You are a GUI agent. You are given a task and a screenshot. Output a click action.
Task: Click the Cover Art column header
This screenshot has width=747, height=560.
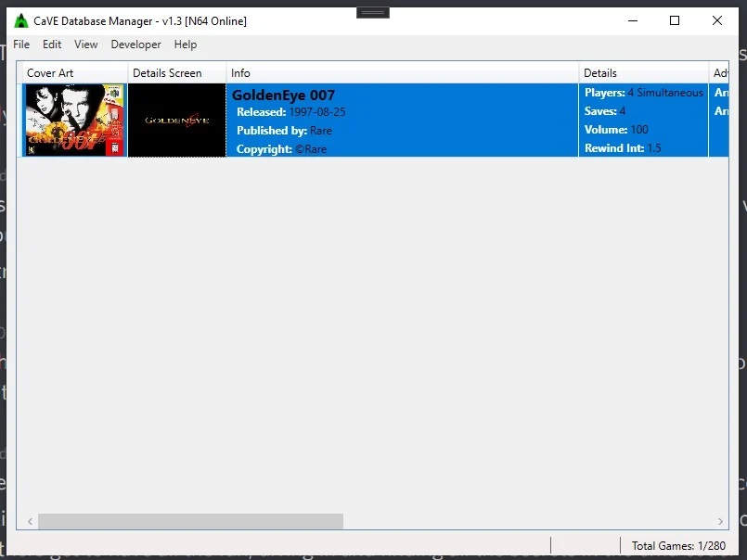click(x=75, y=73)
